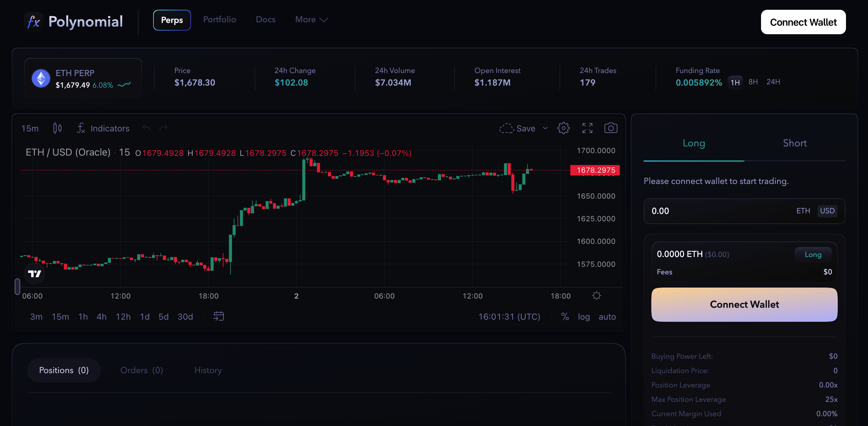Switch to the Short trade tab
The height and width of the screenshot is (426, 868).
click(x=795, y=143)
